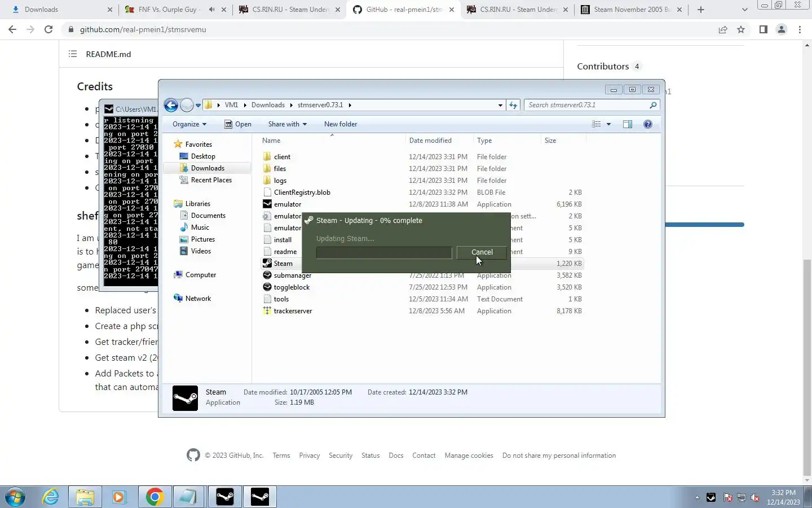Select the toggleblock application icon

(267, 287)
